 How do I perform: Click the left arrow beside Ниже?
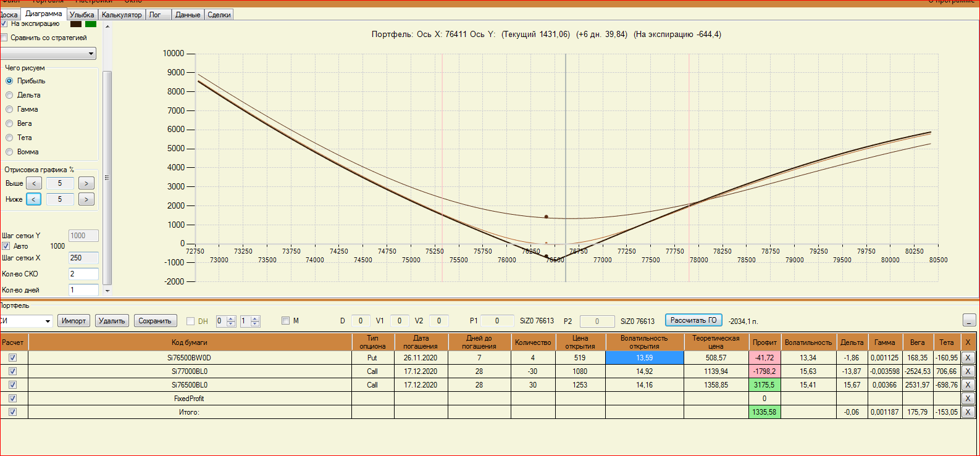click(34, 199)
